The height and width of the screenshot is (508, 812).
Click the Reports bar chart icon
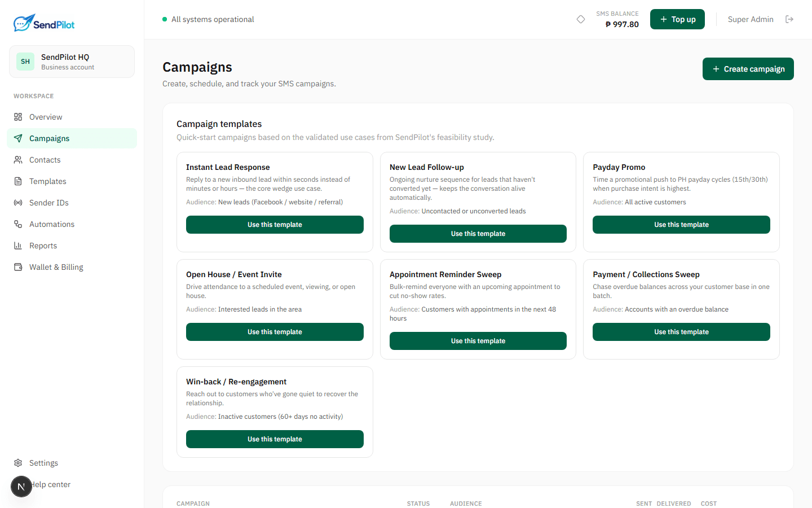[18, 246]
